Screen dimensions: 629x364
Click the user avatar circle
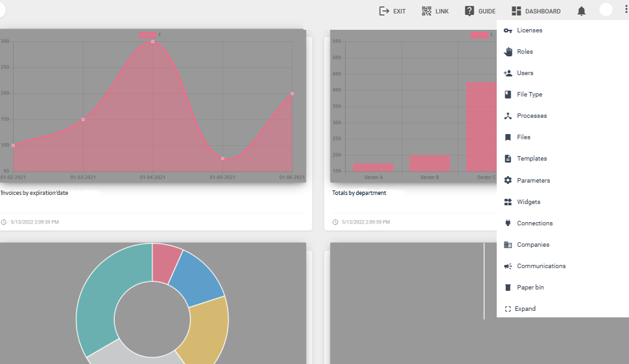(606, 10)
